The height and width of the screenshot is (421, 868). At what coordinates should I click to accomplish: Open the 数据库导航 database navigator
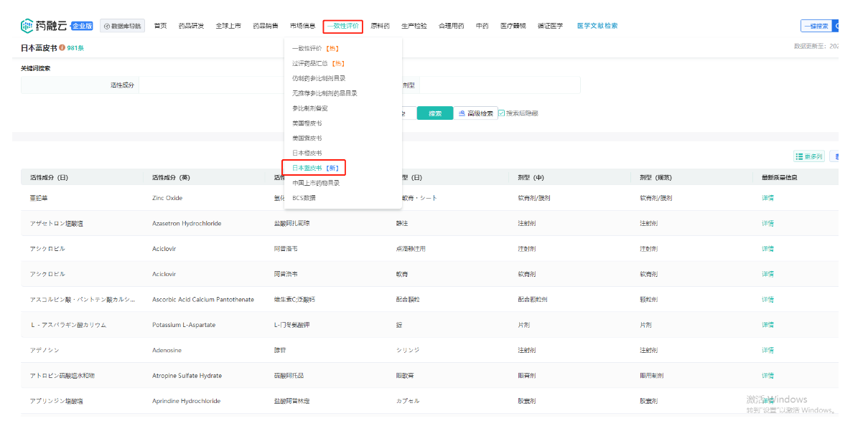click(x=122, y=26)
